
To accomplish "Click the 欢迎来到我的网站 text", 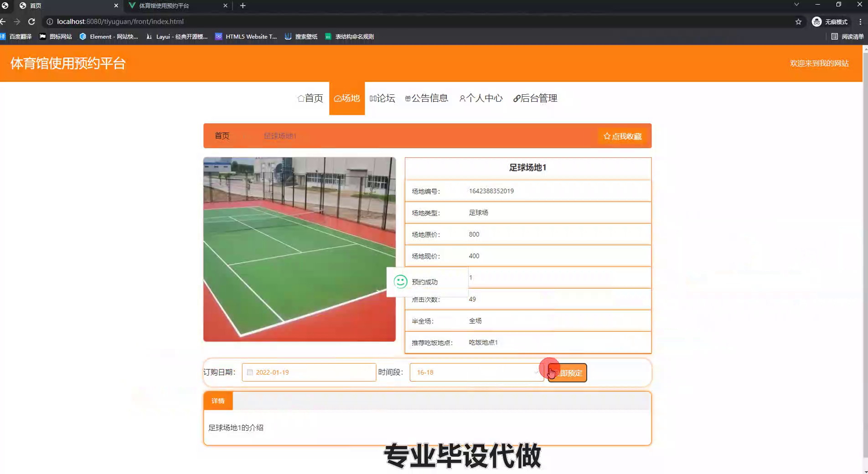I will point(819,63).
